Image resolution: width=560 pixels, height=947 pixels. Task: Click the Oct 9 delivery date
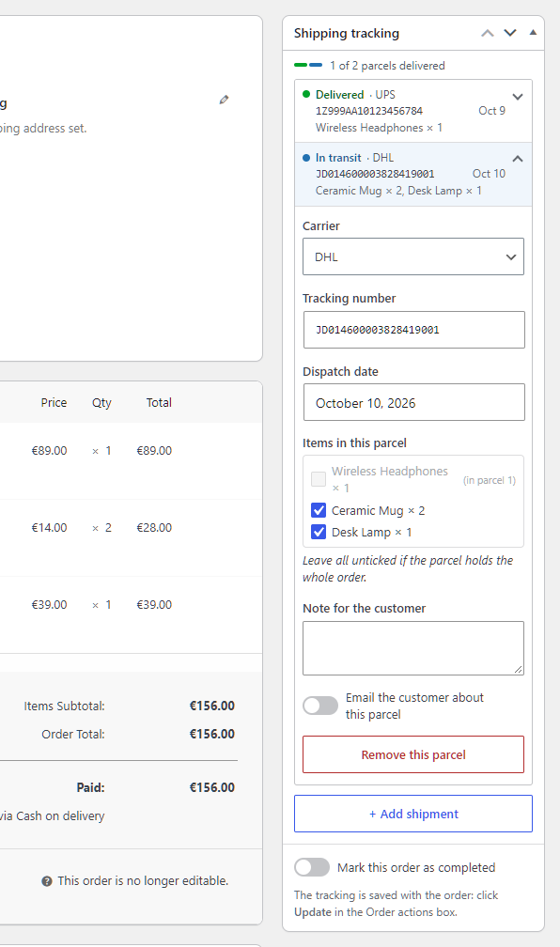(491, 111)
